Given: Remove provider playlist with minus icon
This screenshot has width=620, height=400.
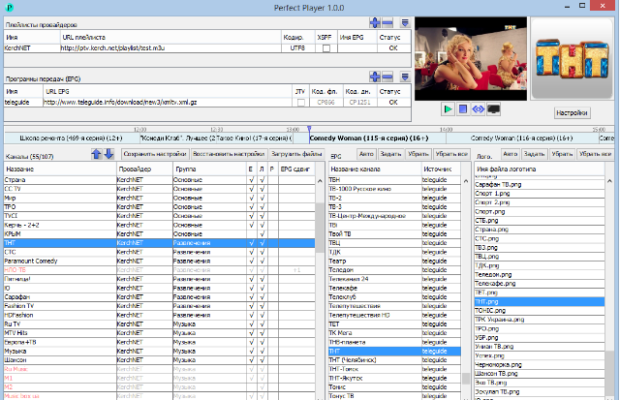Looking at the screenshot, I should point(388,23).
